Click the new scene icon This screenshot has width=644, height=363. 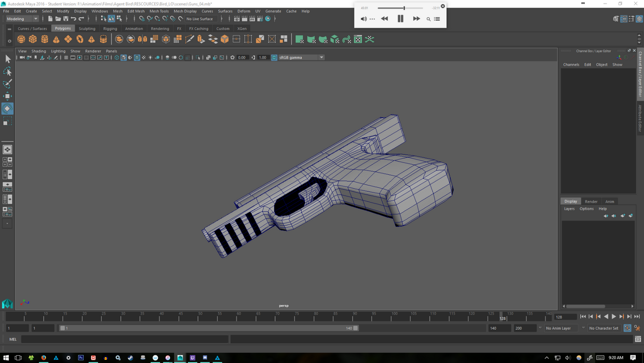(x=50, y=19)
